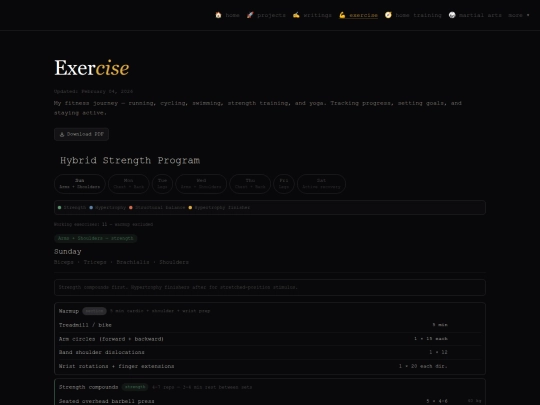This screenshot has width=540, height=405.
Task: Click the '5 min' treadmill duration
Action: pos(440,325)
